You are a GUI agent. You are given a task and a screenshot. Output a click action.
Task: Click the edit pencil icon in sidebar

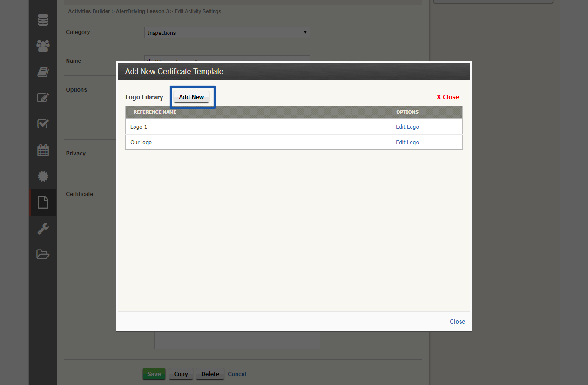tap(42, 98)
